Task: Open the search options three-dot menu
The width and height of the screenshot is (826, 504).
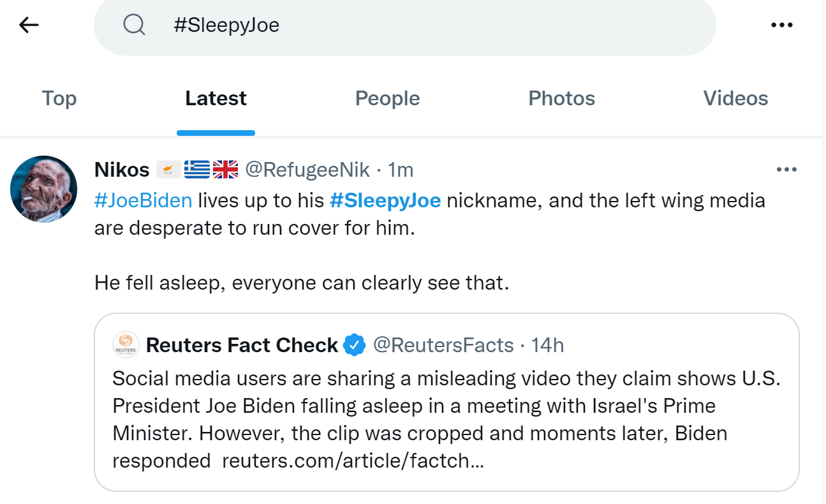Action: pos(781,25)
